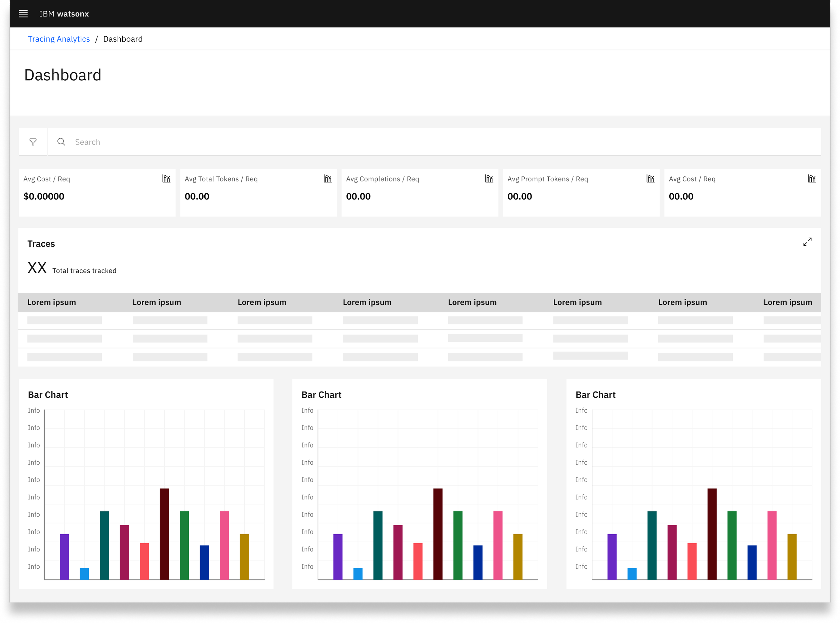Select the first Lorem ipsum column header
The height and width of the screenshot is (623, 840).
point(52,302)
